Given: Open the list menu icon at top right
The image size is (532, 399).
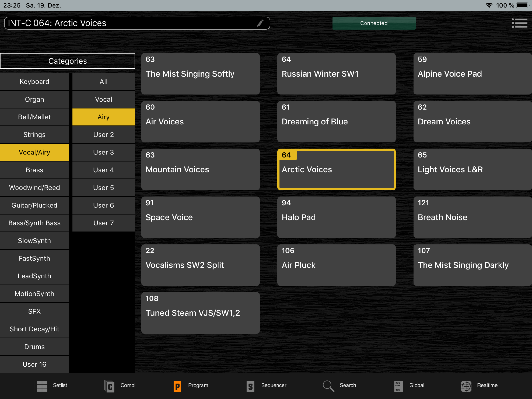Looking at the screenshot, I should tap(519, 23).
